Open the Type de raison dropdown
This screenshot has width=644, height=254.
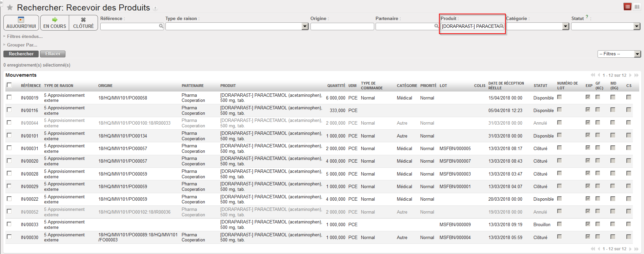tap(305, 26)
